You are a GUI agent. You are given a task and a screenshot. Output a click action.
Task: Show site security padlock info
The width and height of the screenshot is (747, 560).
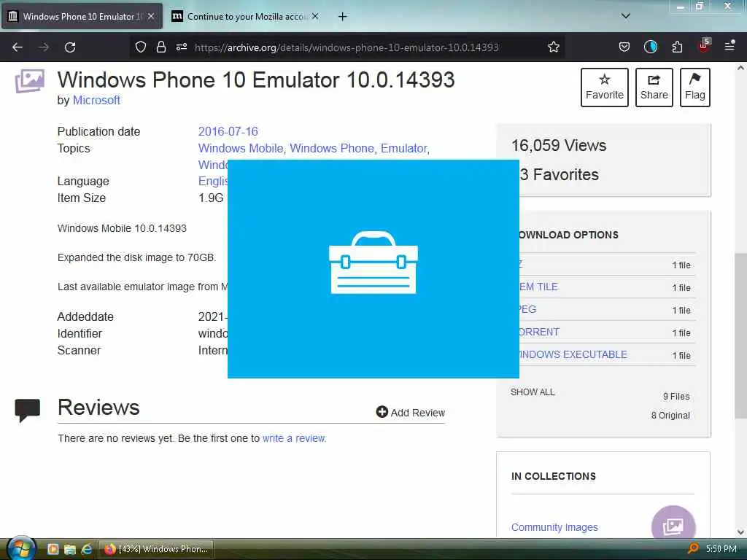[161, 47]
